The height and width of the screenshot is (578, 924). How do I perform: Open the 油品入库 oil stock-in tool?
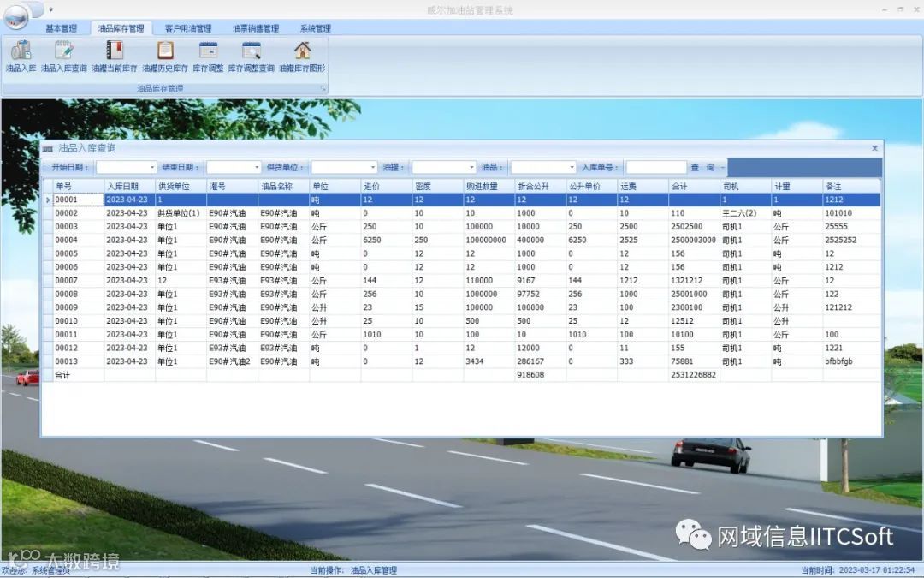pos(21,57)
